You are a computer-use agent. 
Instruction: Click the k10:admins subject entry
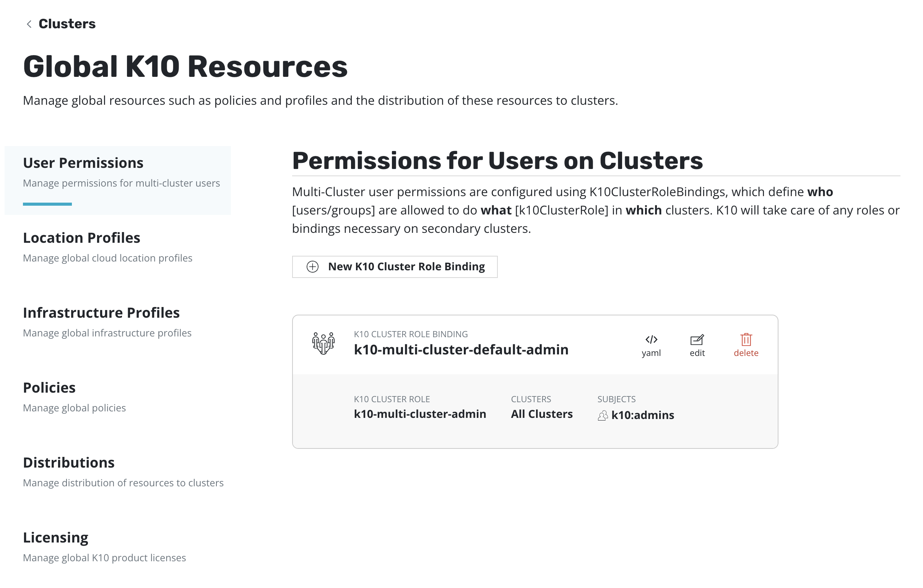(x=643, y=415)
